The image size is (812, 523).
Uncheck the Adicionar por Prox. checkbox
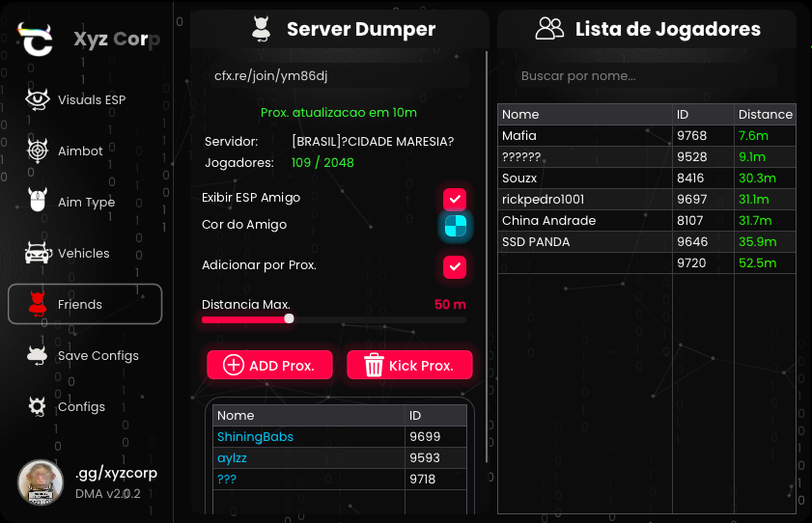[455, 265]
